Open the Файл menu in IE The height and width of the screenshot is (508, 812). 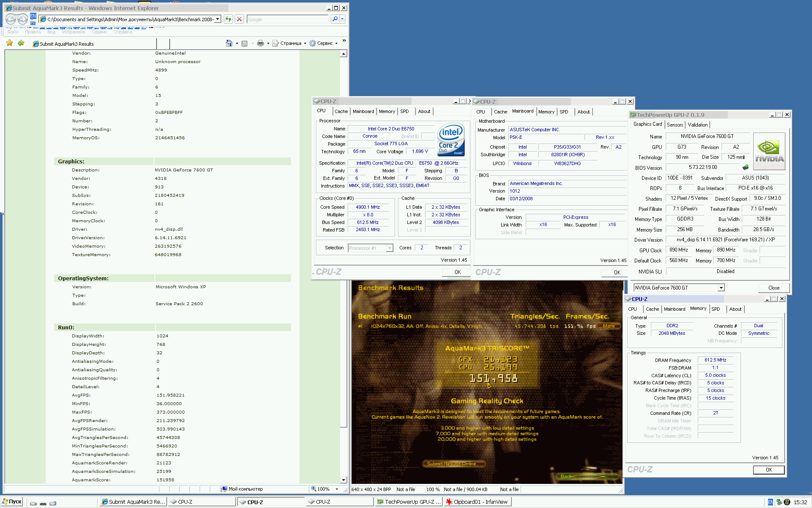coord(13,32)
